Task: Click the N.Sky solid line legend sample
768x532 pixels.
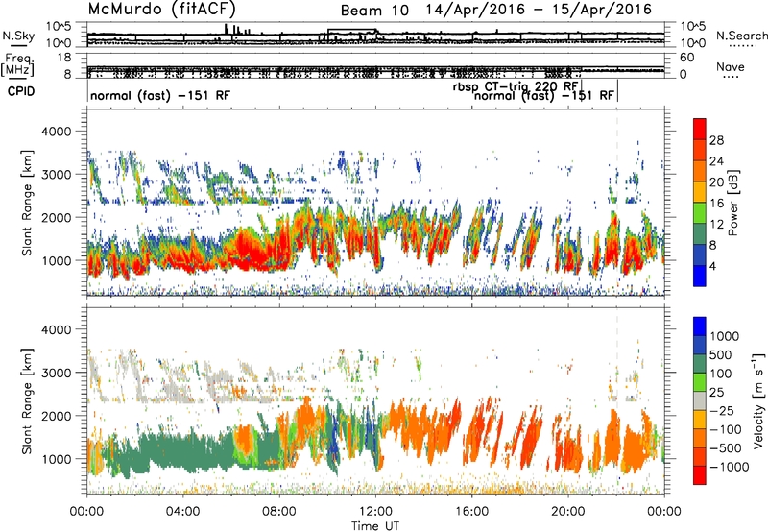Action: click(x=18, y=45)
